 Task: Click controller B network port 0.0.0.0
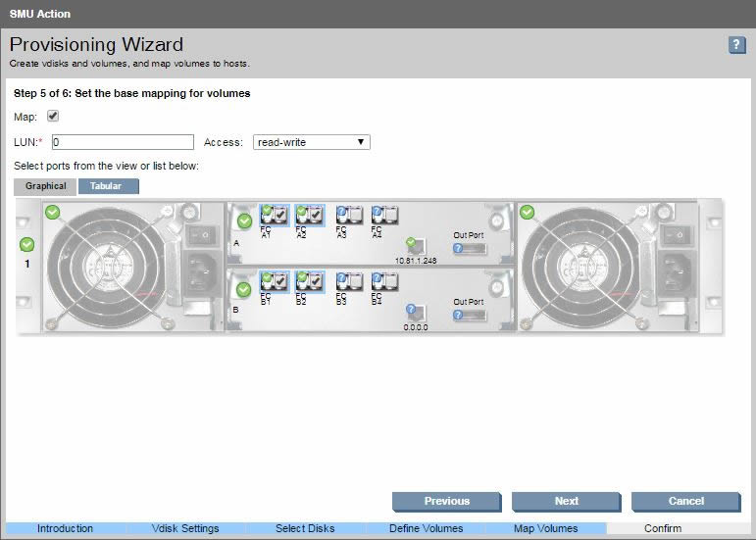point(416,313)
